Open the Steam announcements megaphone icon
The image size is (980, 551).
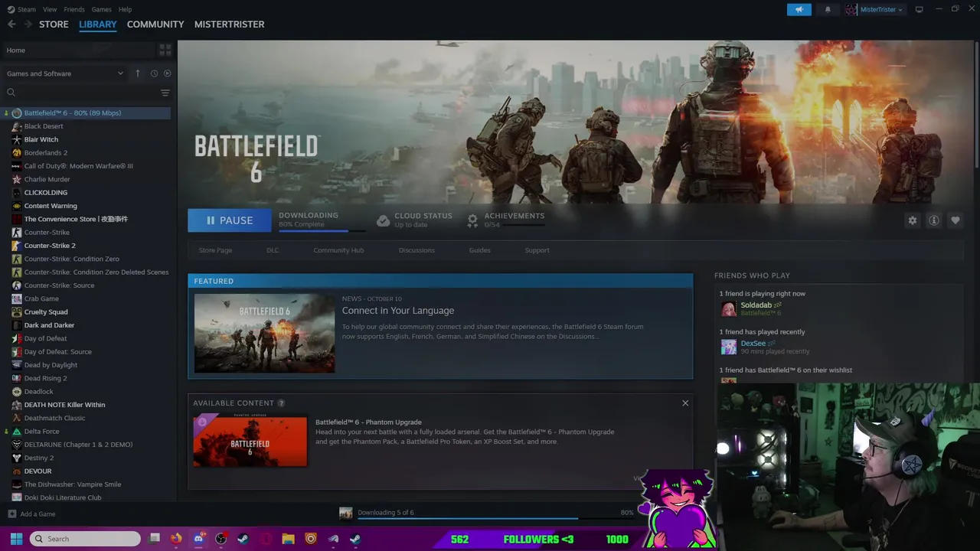point(799,9)
